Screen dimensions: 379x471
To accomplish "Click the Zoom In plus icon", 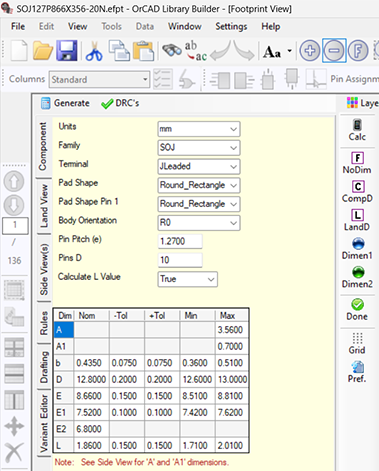I will [310, 51].
